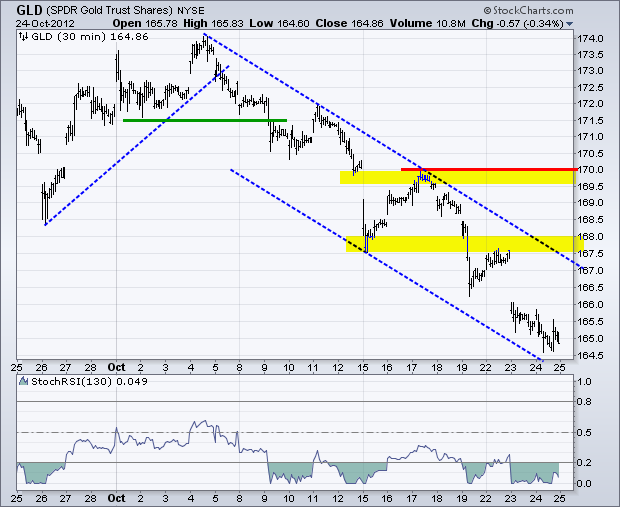Click the 170.0 price axis label

click(x=590, y=170)
